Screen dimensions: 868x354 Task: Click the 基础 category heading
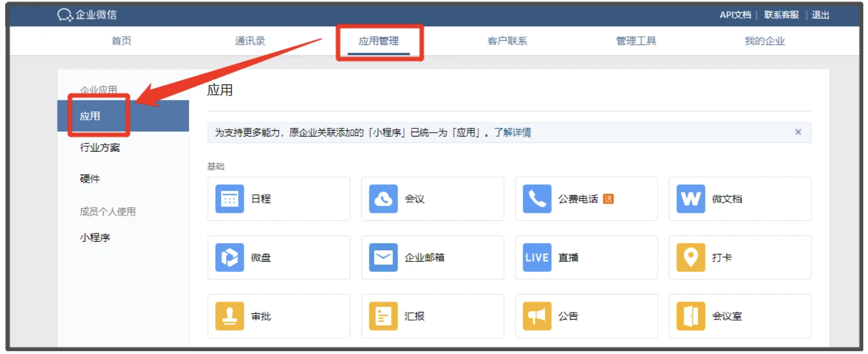[216, 166]
